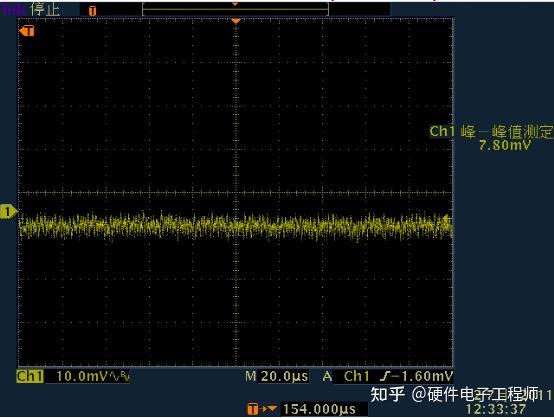The width and height of the screenshot is (554, 418).
Task: Click the yellow trigger level arrow on the waveform's right end
Action: (x=447, y=219)
